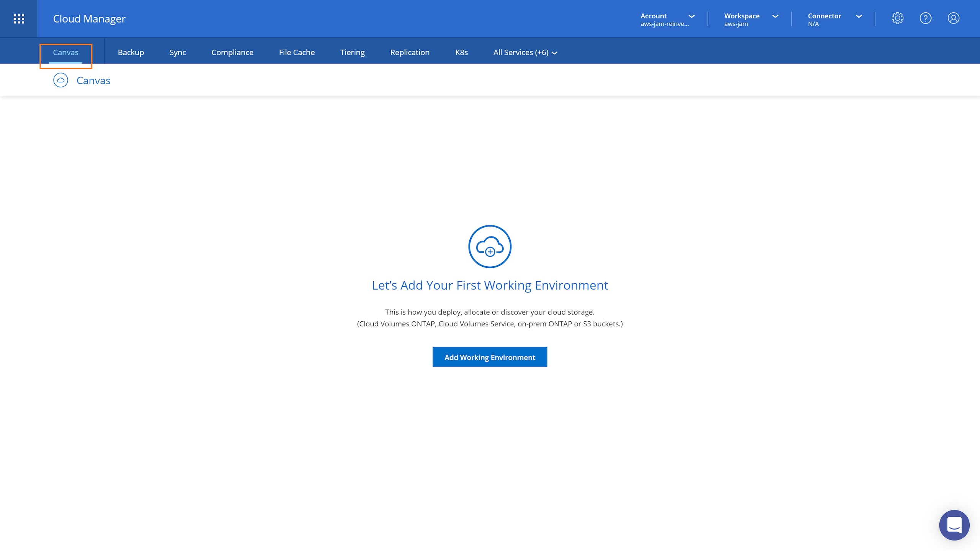Switch to the Canvas tab
Viewport: 980px width, 551px height.
(x=65, y=52)
